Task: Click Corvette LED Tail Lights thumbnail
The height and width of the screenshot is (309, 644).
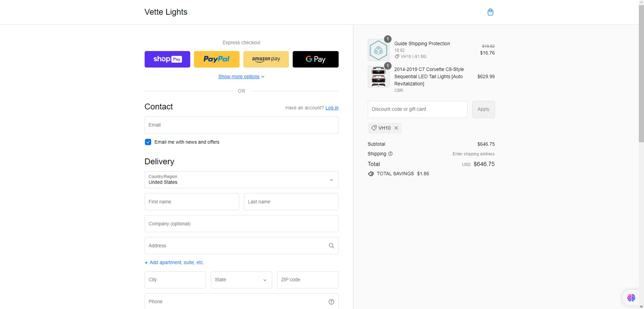Action: coord(379,76)
